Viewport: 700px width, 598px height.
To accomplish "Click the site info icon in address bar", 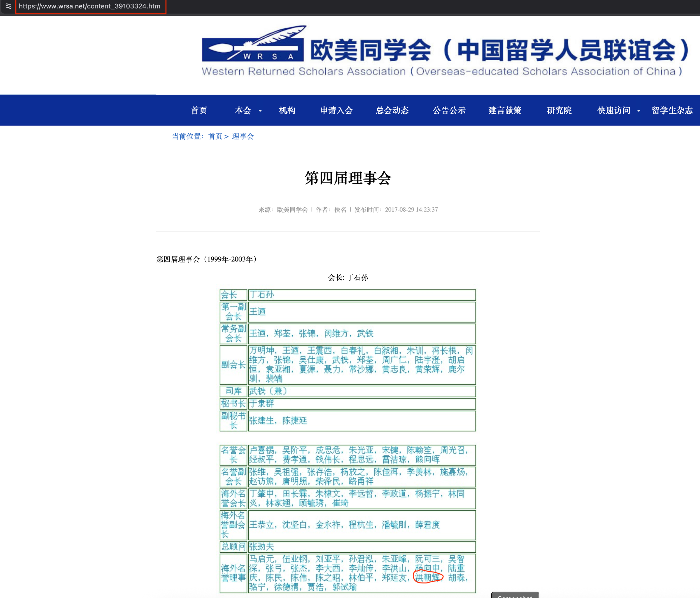I will (8, 6).
